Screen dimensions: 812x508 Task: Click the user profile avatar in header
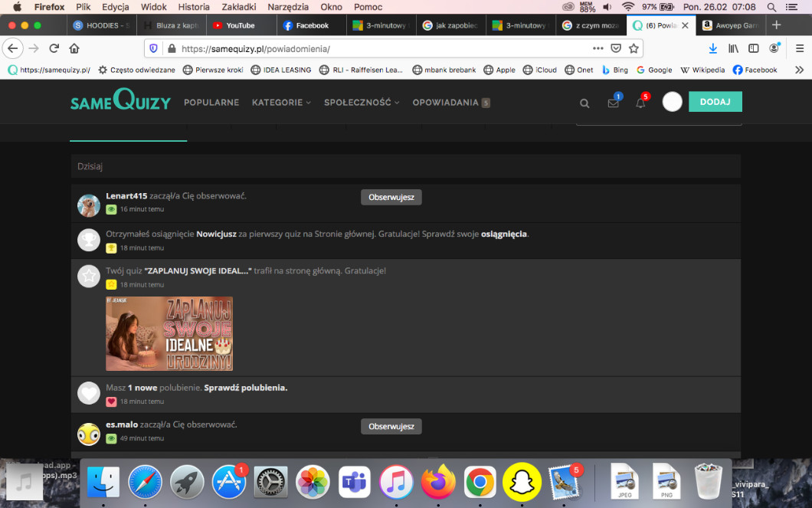[672, 102]
